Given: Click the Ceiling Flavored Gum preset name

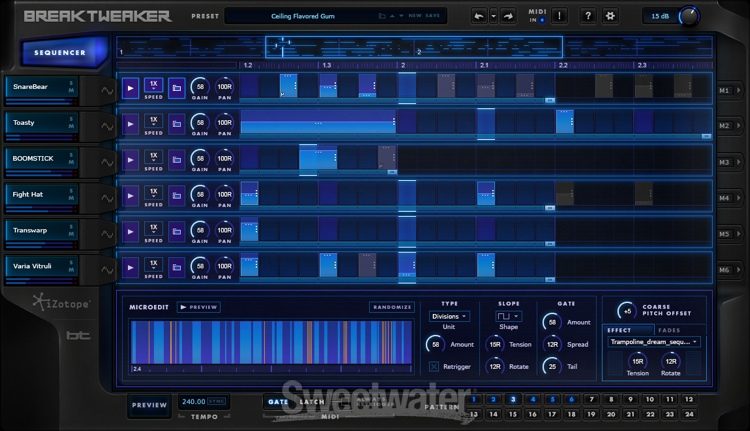Looking at the screenshot, I should click(303, 16).
